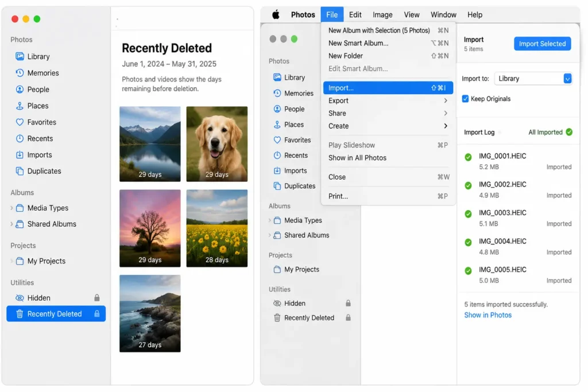
Task: Click the trash icon of selected Recently Deleted
Action: [x=20, y=314]
